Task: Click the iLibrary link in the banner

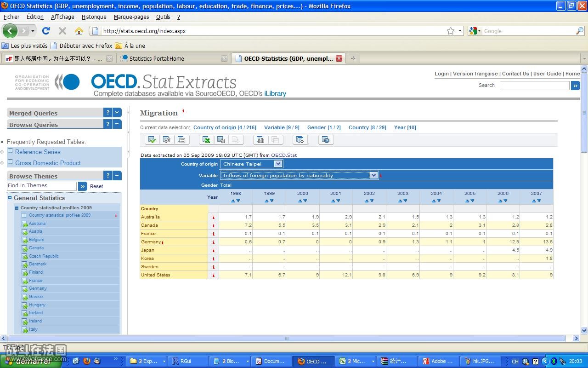Action: click(x=275, y=93)
